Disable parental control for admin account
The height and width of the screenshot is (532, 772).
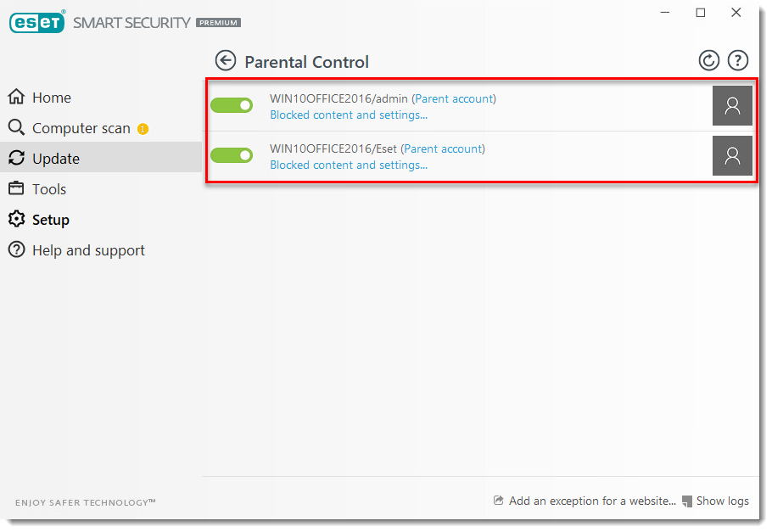coord(232,105)
